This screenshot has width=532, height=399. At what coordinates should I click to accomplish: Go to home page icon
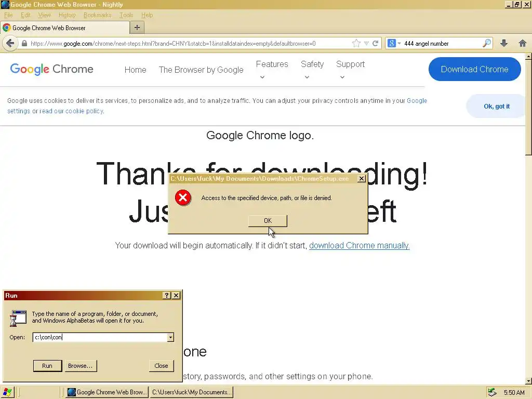[523, 44]
